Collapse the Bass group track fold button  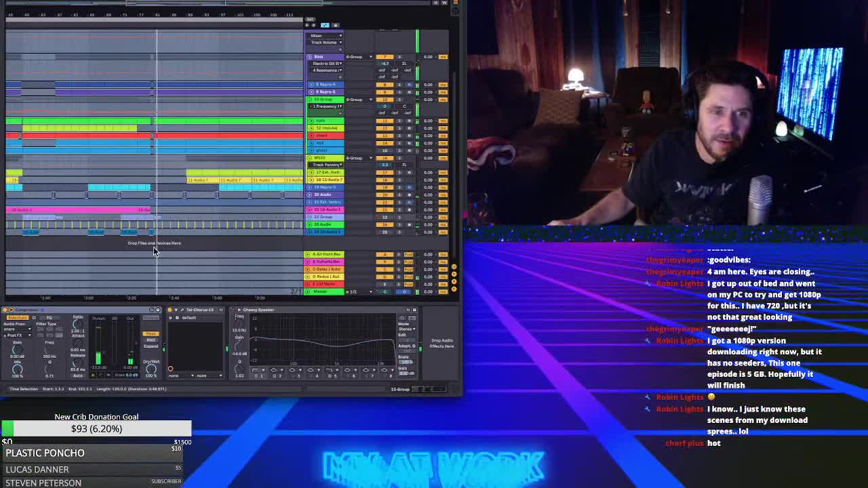(309, 57)
